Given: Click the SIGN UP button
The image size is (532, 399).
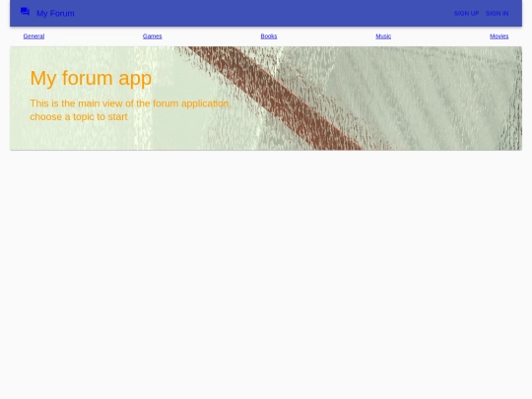Looking at the screenshot, I should click(466, 13).
